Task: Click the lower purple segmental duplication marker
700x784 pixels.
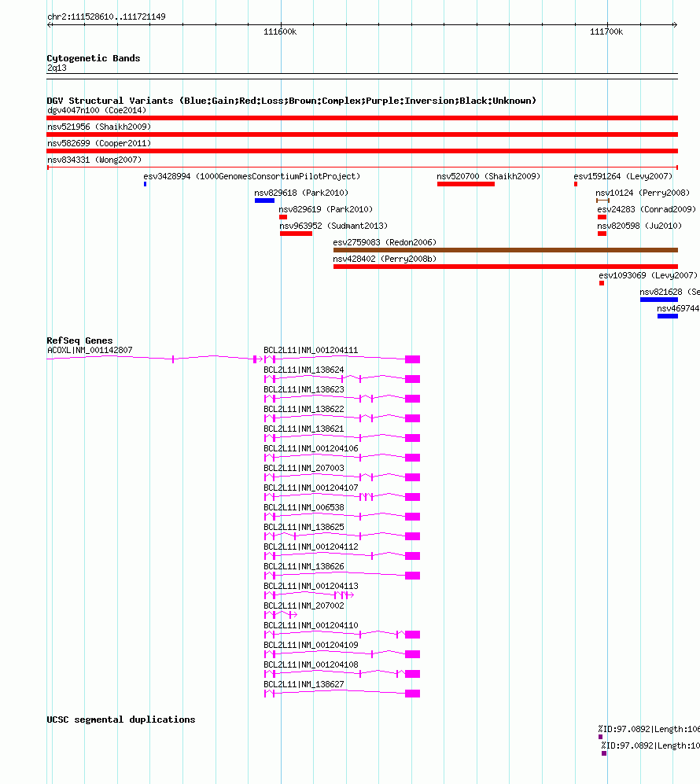Action: [x=604, y=753]
